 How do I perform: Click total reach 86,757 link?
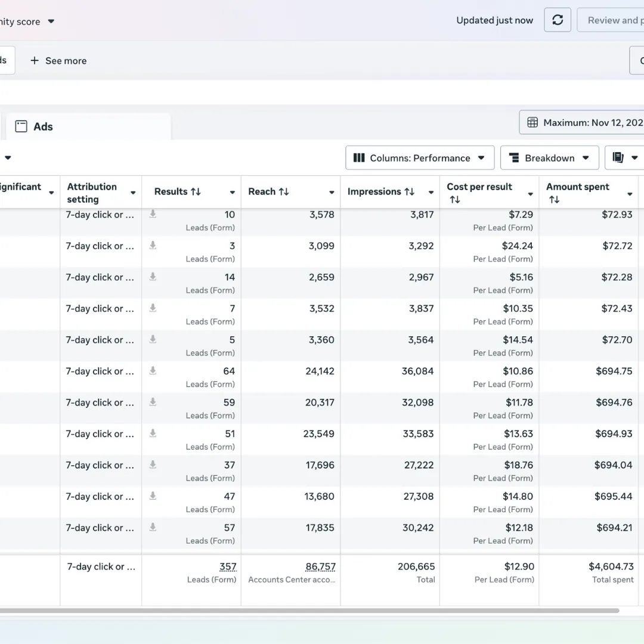click(x=320, y=567)
